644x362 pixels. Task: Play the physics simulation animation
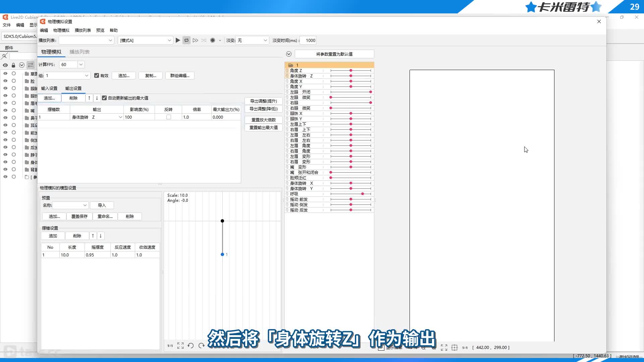[178, 40]
